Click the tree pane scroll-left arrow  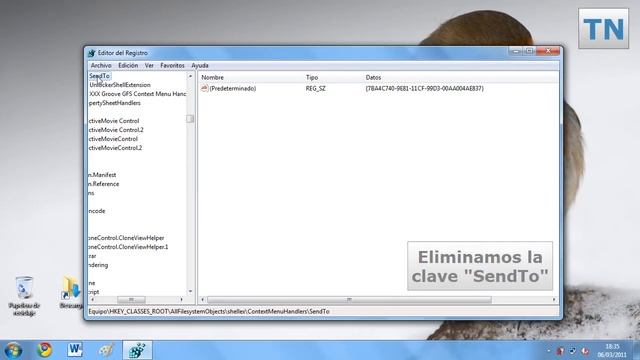click(92, 300)
